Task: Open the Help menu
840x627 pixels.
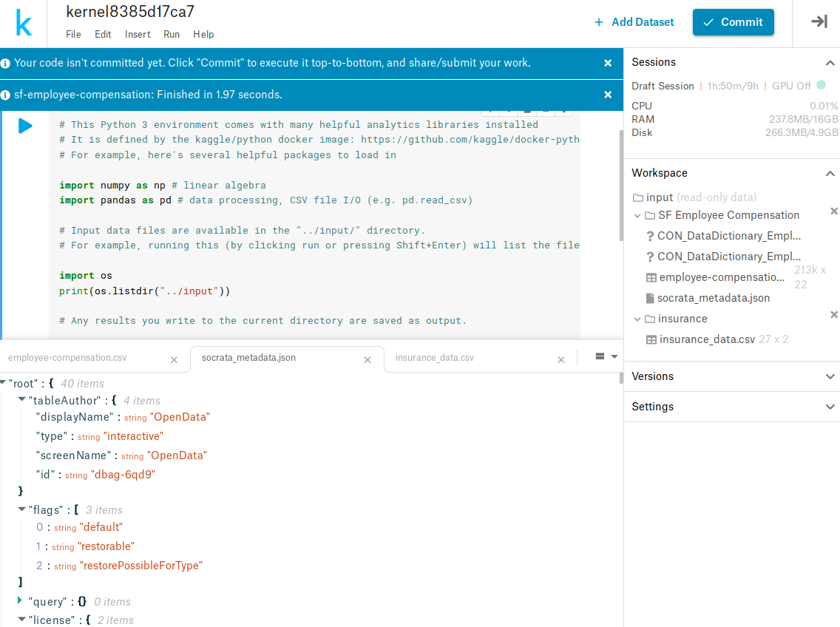Action: (203, 34)
